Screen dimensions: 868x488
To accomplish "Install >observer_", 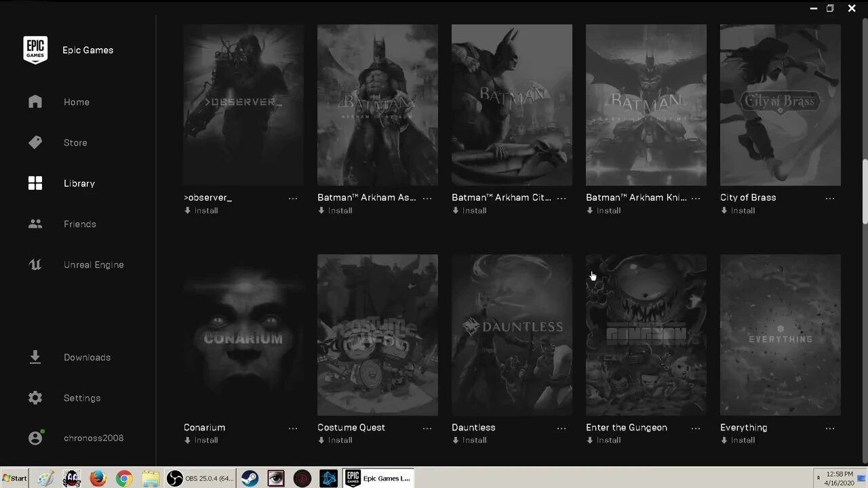I will pyautogui.click(x=201, y=211).
